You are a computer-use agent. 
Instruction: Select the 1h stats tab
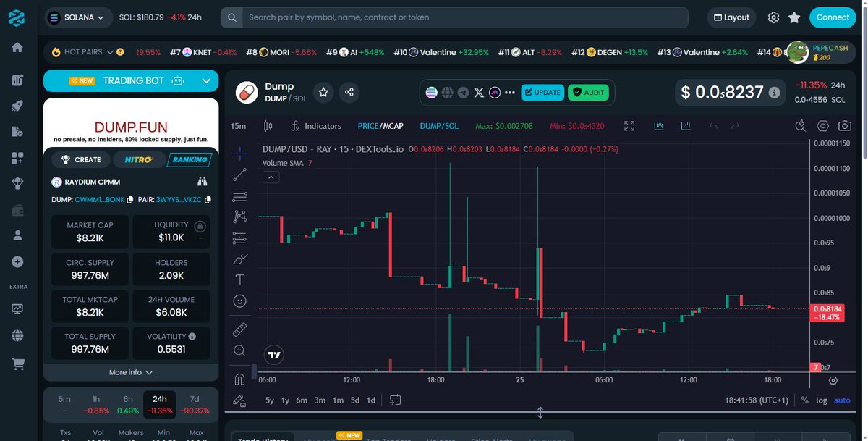96,404
